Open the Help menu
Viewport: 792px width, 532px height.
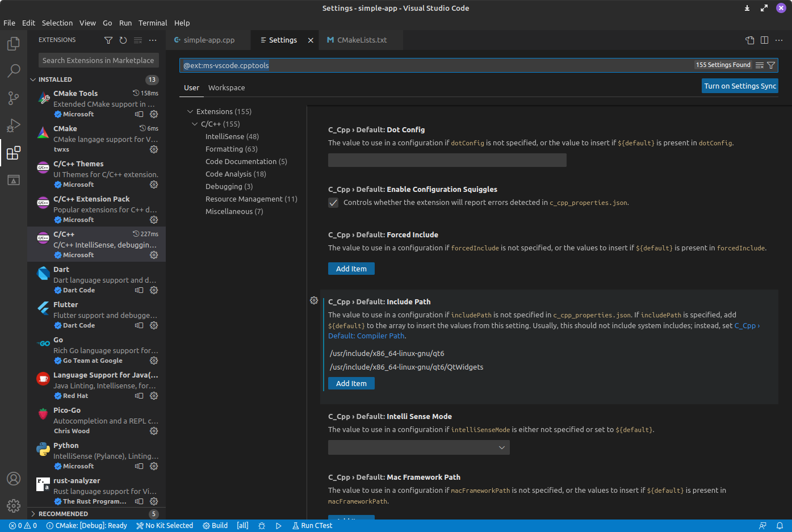pos(182,23)
